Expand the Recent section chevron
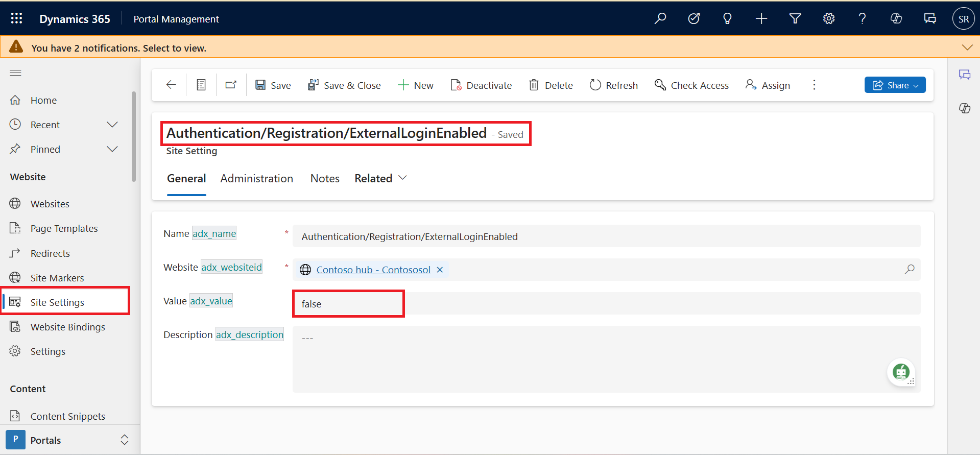Image resolution: width=980 pixels, height=455 pixels. point(112,125)
